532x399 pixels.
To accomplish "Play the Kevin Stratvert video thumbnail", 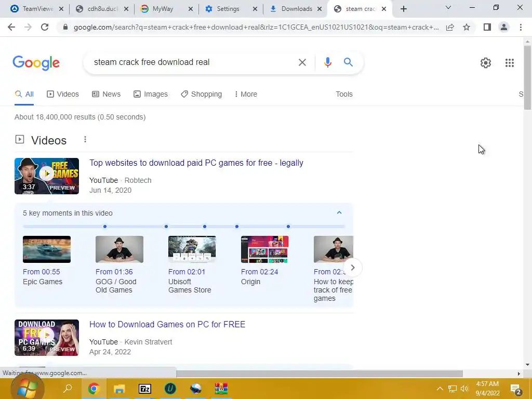I will pyautogui.click(x=47, y=338).
